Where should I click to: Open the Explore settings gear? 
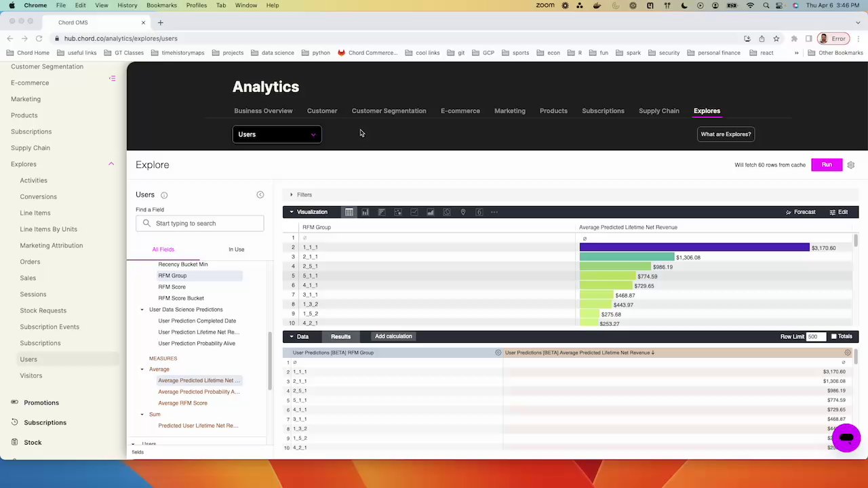850,165
